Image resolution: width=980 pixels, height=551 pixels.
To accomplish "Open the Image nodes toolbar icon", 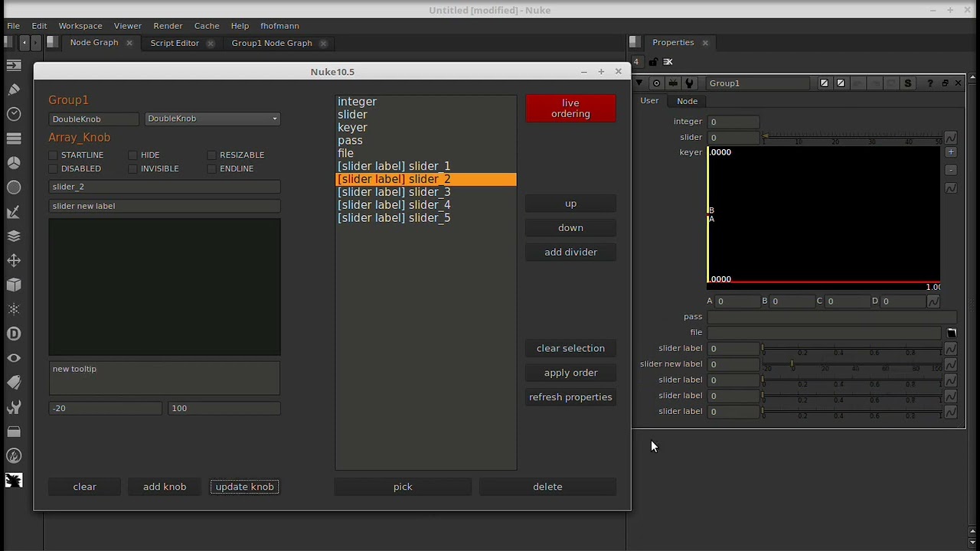I will [13, 66].
